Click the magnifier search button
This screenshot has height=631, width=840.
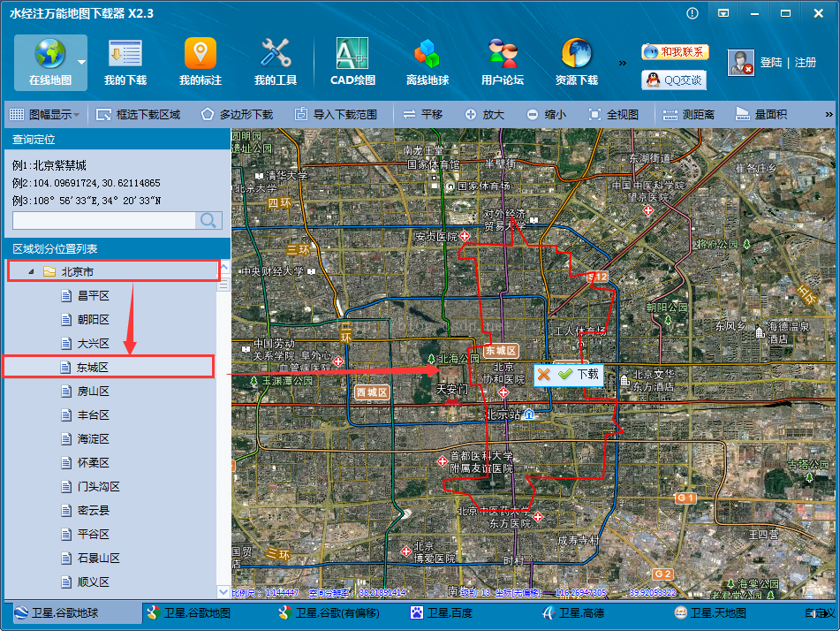coord(208,220)
